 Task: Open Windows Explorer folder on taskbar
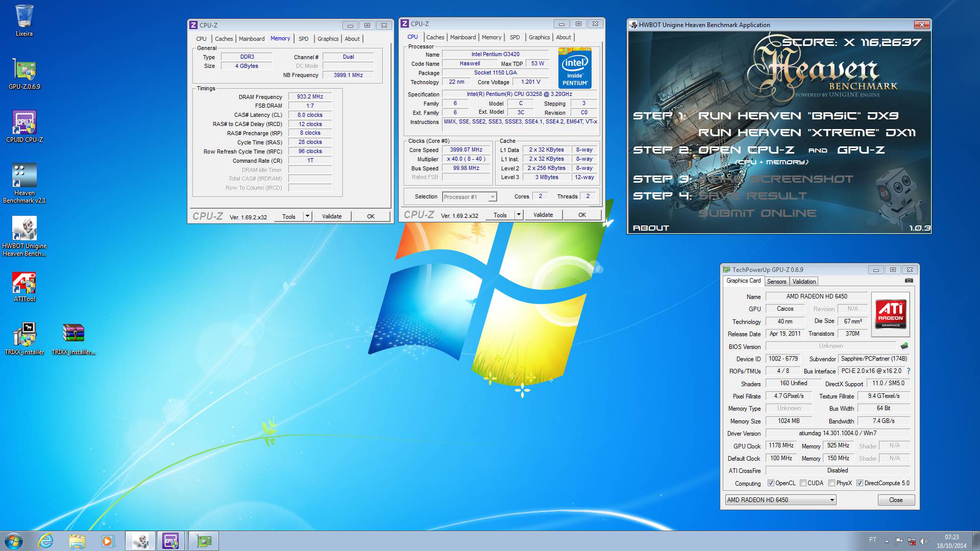click(x=77, y=541)
